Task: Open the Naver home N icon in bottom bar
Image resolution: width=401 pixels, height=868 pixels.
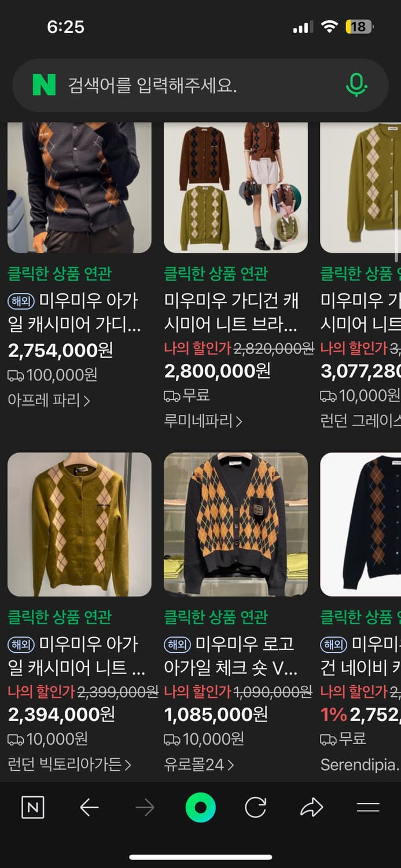Action: [33, 808]
